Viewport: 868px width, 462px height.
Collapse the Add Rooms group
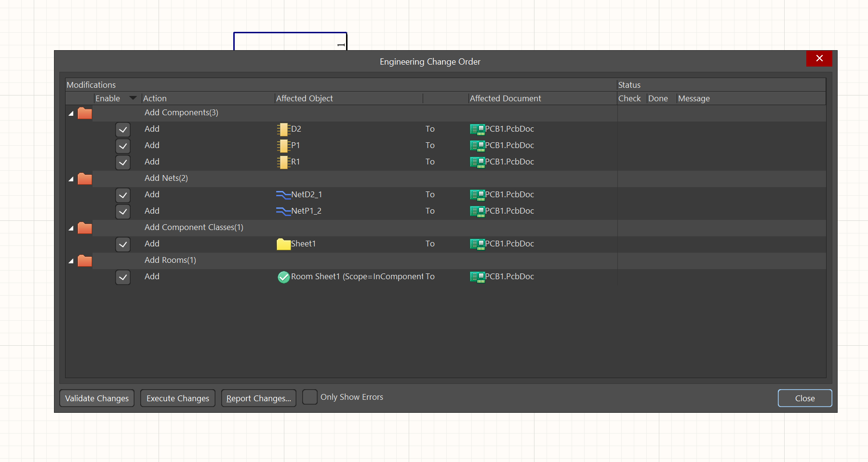71,261
